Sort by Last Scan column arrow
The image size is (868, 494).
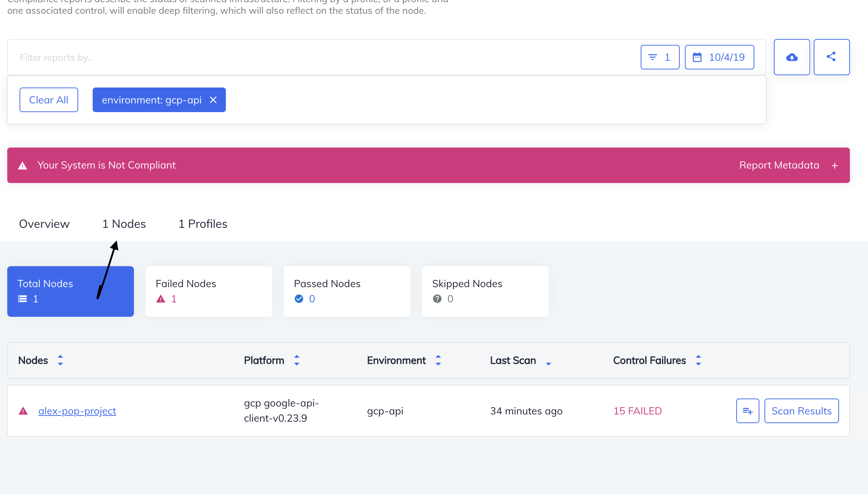click(548, 363)
